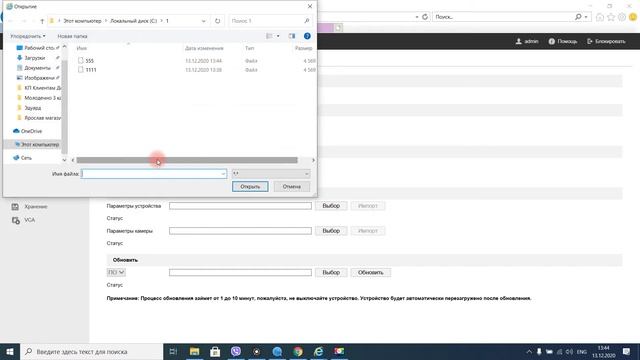
Task: Click the Этот компьютер breadcrumb segment
Action: [82, 21]
